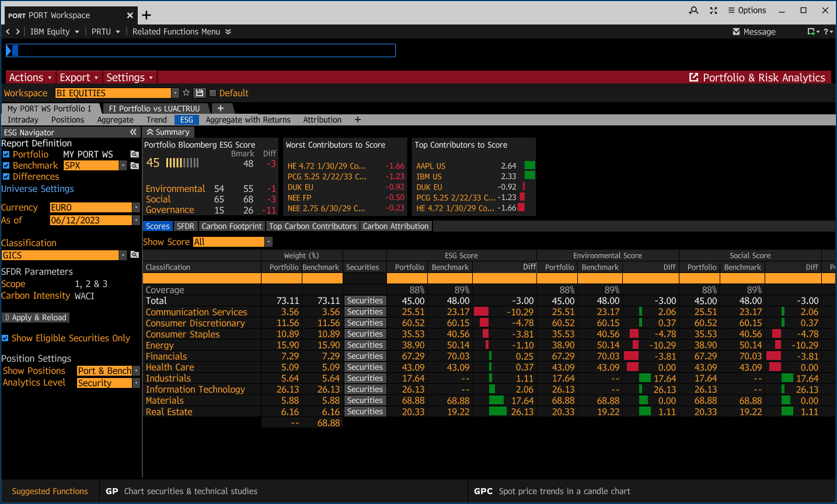This screenshot has width=837, height=504.
Task: Open the Message envelope icon
Action: pyautogui.click(x=736, y=32)
